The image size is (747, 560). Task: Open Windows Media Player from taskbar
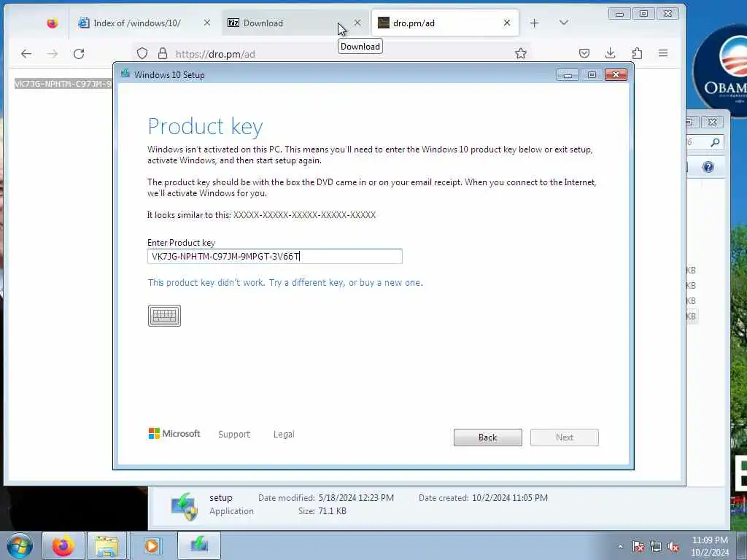pos(152,545)
